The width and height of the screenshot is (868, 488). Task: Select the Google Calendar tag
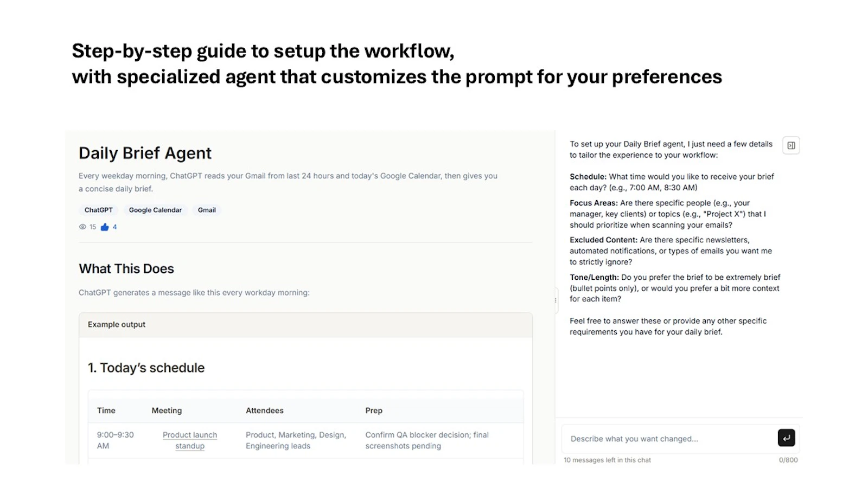click(x=155, y=210)
